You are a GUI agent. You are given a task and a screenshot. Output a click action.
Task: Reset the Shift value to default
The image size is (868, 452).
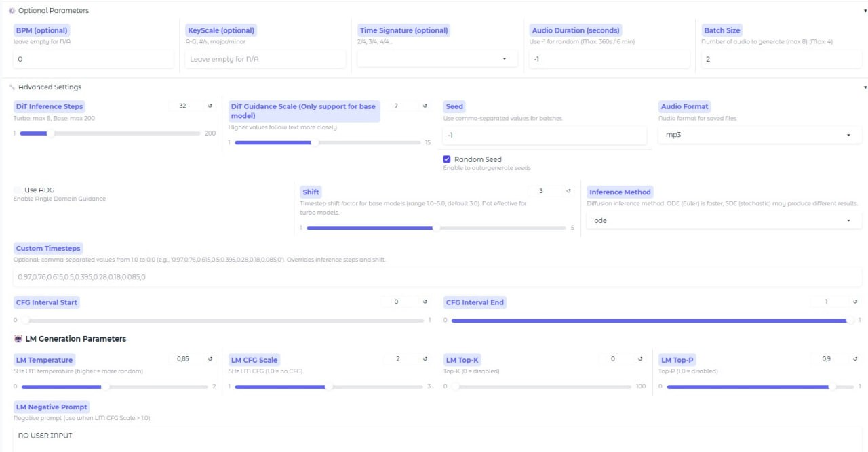pyautogui.click(x=568, y=191)
